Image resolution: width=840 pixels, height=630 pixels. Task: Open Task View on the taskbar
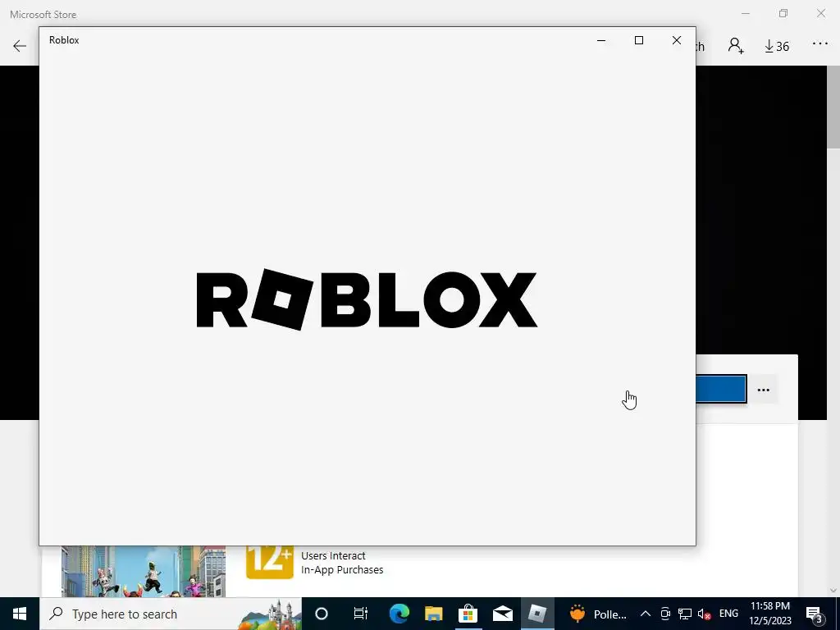[x=361, y=614]
